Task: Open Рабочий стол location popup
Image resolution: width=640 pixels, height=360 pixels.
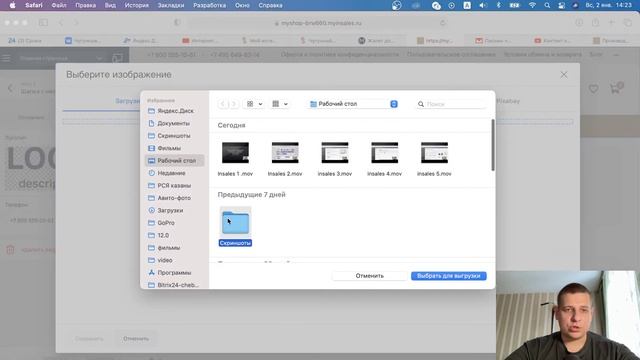Action: 353,104
